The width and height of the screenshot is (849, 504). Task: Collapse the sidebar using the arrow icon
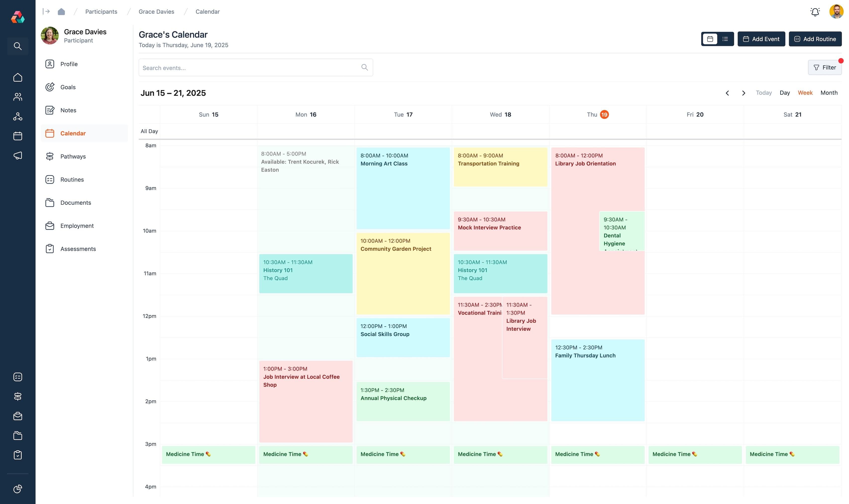click(x=46, y=11)
